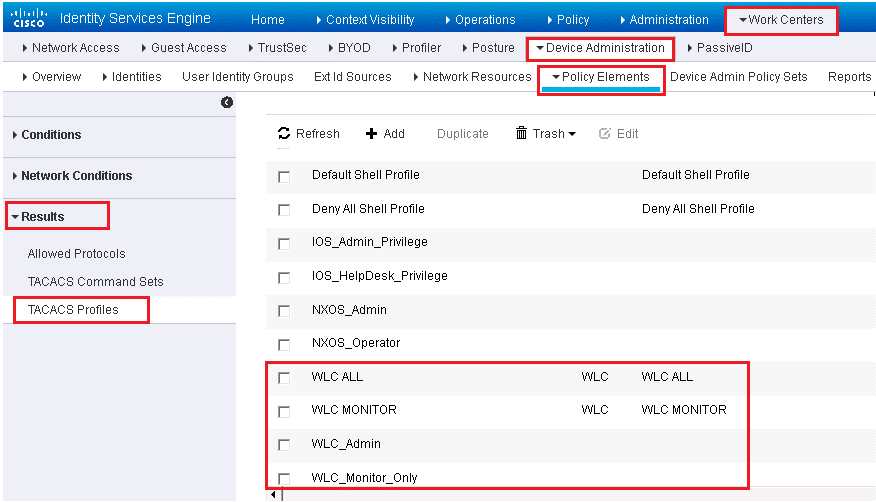This screenshot has width=876, height=502.
Task: Click the WLC type cell in WLC ALL row
Action: 594,376
